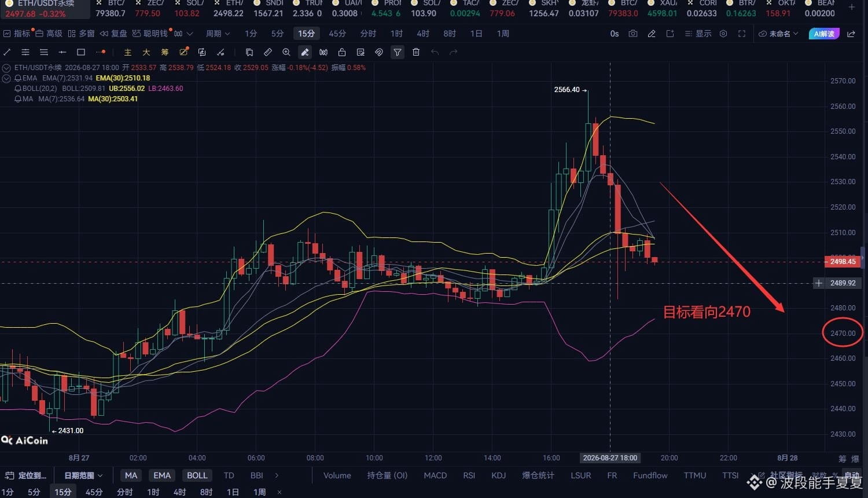
Task: Activate the highlighted brush drawing tool
Action: point(305,52)
